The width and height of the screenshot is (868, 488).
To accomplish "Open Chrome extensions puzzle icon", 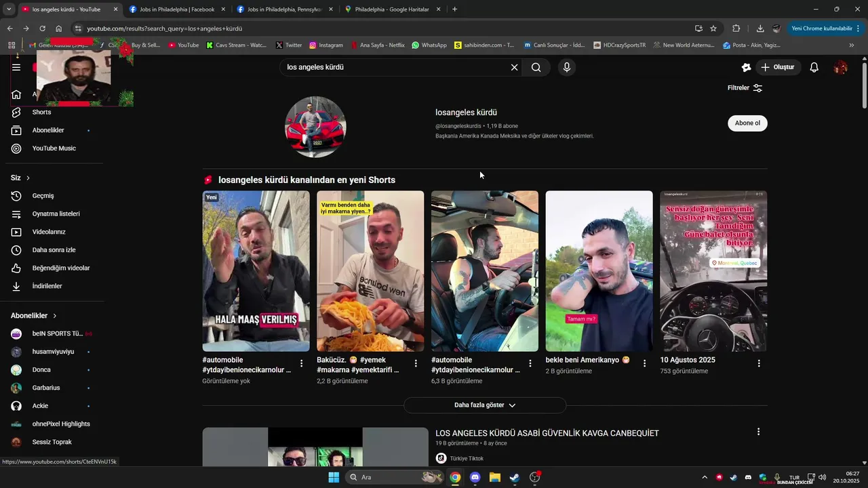I will (736, 28).
